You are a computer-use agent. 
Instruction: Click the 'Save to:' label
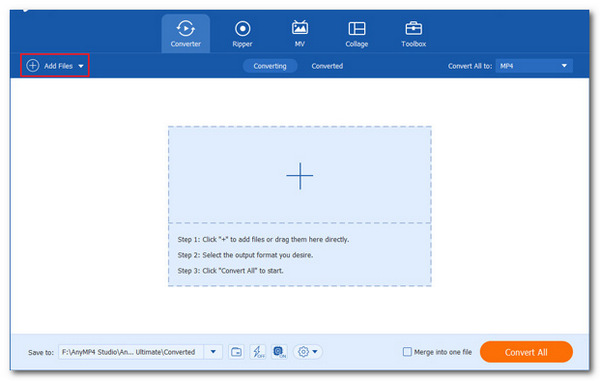click(x=41, y=352)
